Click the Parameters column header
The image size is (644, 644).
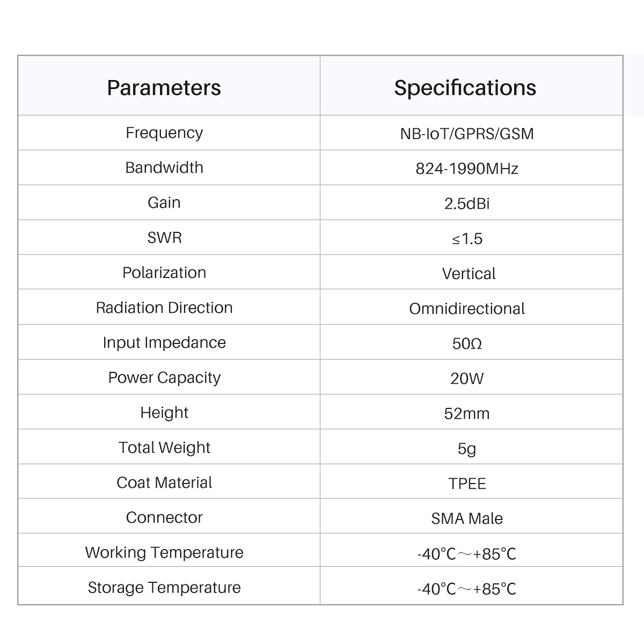coord(164,87)
